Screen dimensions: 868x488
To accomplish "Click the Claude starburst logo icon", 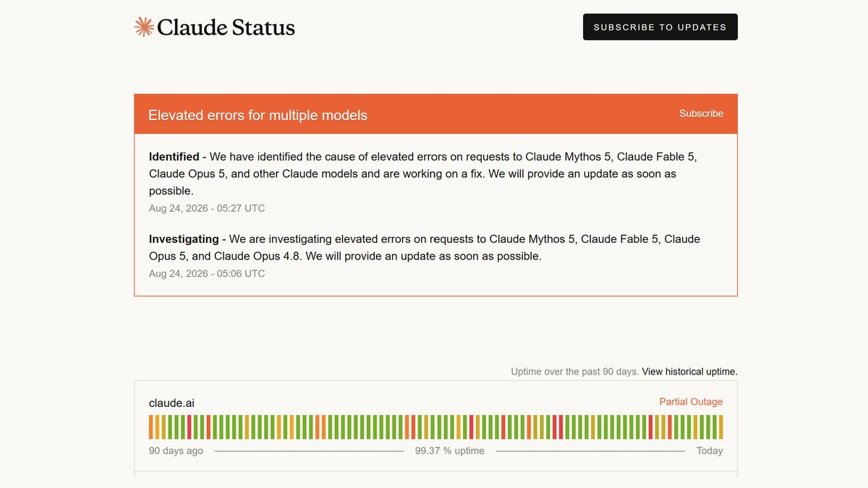I will point(144,27).
